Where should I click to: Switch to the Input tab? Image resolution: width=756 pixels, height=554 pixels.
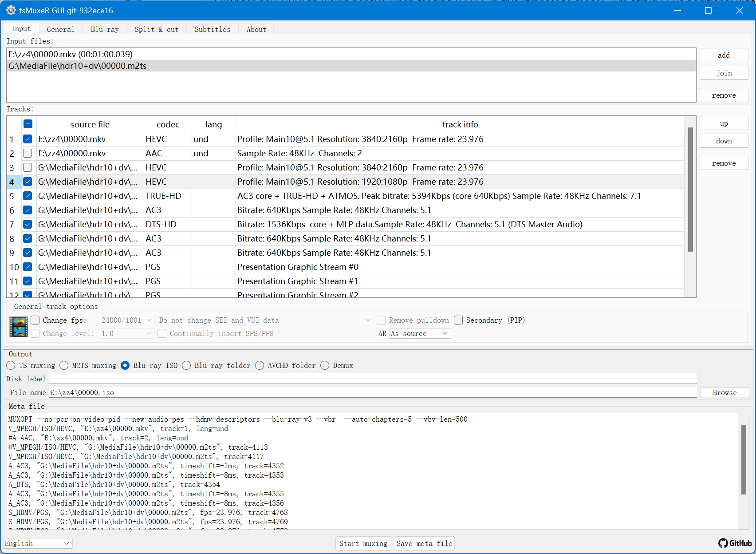point(21,29)
